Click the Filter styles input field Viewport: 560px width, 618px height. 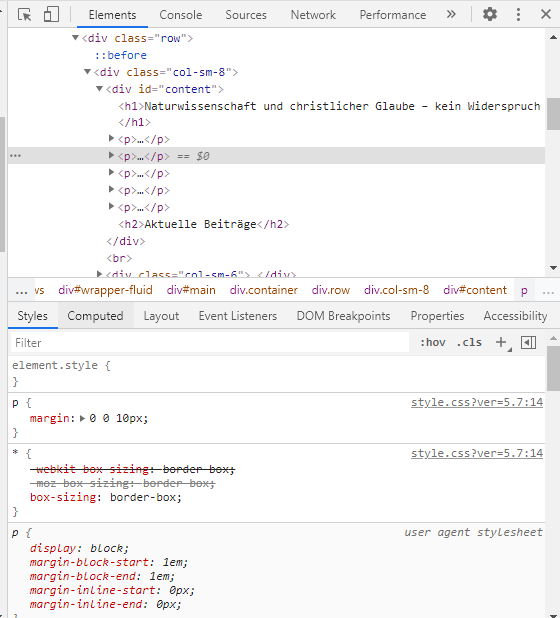click(x=210, y=343)
